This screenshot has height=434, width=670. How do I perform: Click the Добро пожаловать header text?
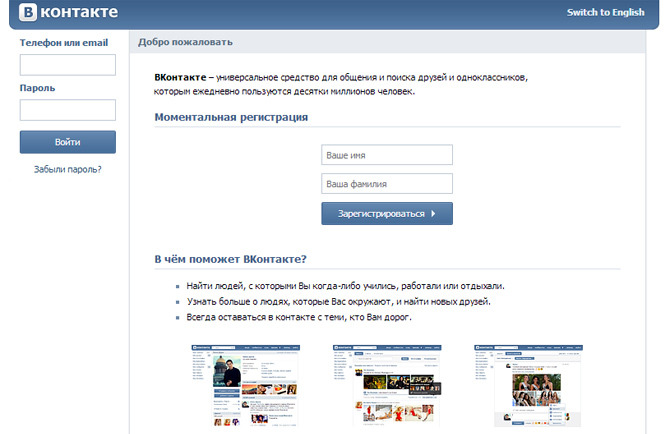tap(185, 42)
